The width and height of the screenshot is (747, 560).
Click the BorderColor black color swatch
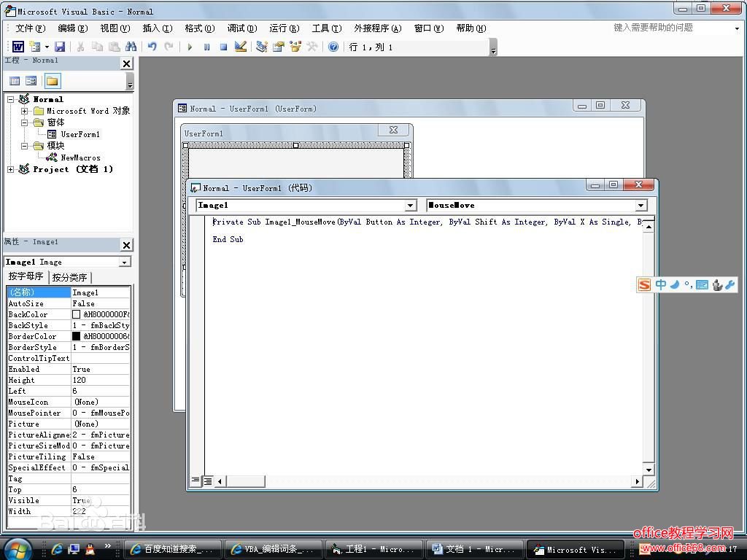pos(77,336)
